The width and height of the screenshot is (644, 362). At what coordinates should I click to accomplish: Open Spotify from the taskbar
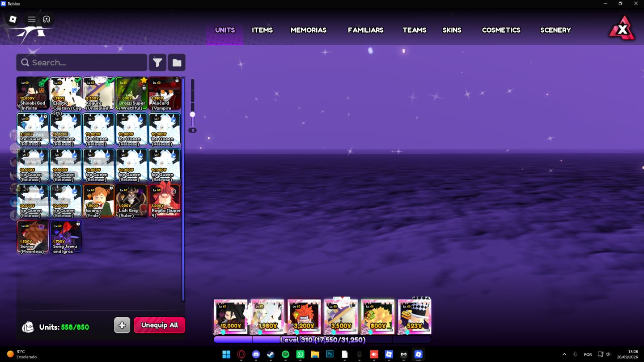(x=285, y=354)
